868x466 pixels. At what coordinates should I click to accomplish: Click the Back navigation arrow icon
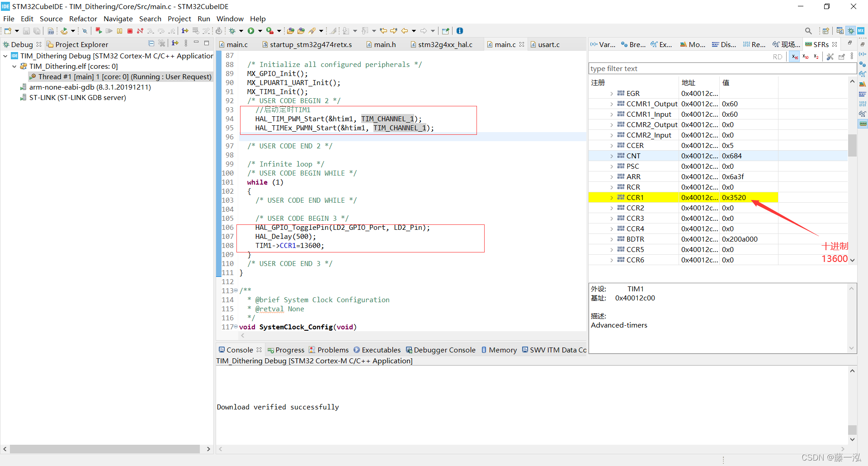pyautogui.click(x=405, y=31)
